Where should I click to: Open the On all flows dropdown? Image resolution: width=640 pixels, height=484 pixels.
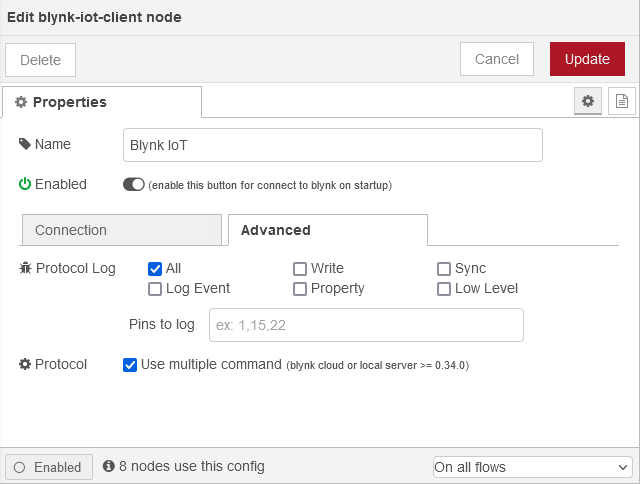pos(532,467)
